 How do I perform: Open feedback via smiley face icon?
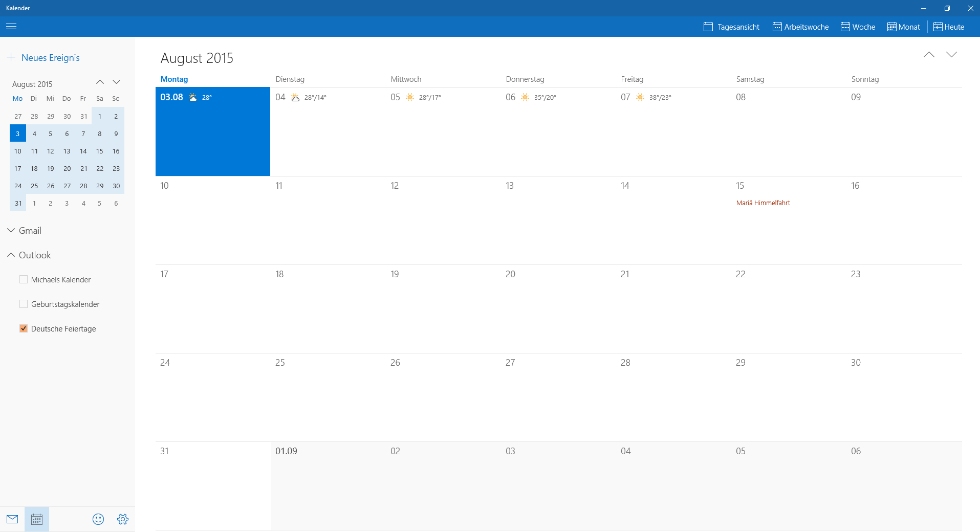98,519
